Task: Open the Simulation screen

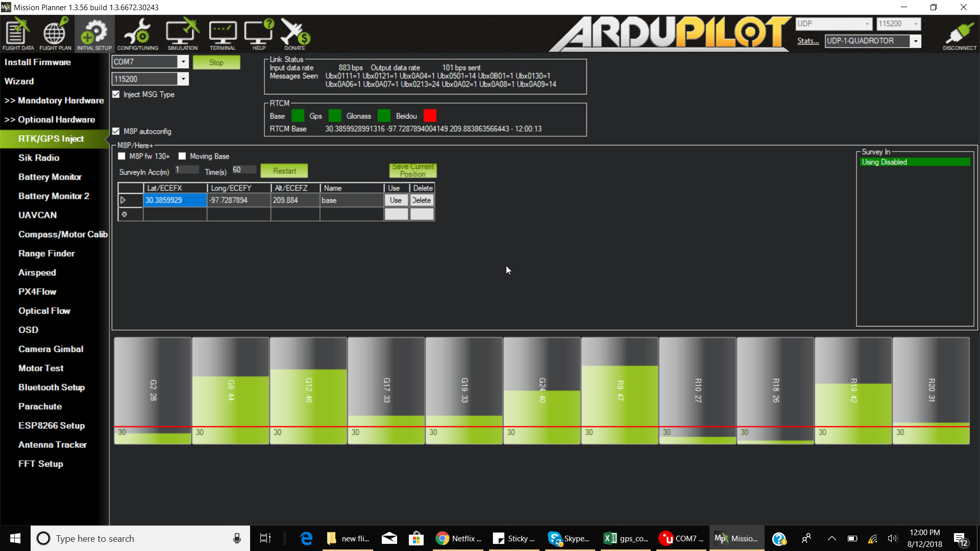Action: (182, 33)
